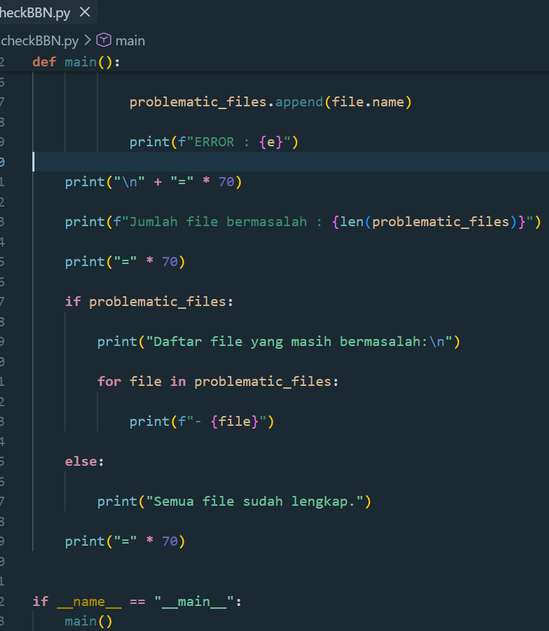Click the 'print("\n" + "=" * 70)' line
Screen dimensions: 549x631
(x=153, y=182)
